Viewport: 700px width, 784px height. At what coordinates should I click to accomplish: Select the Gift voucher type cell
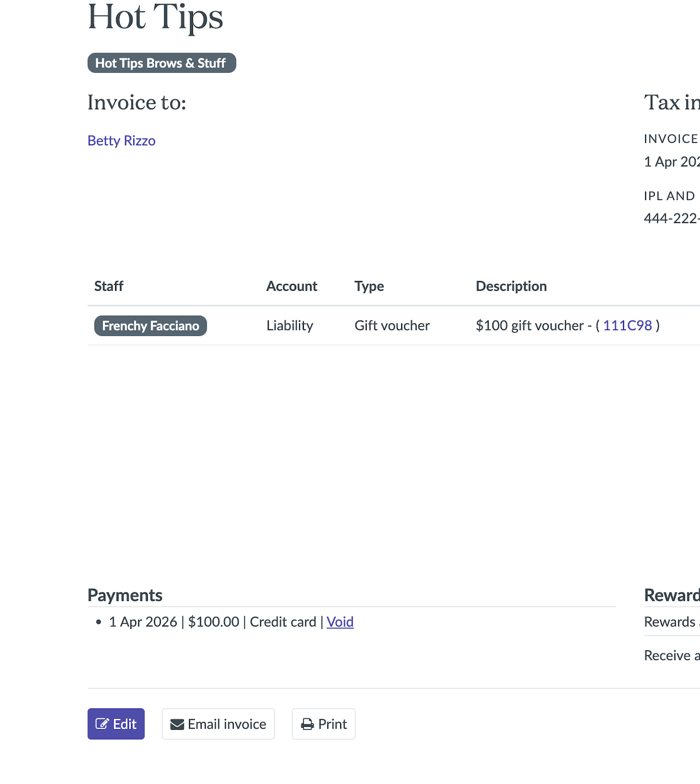392,326
